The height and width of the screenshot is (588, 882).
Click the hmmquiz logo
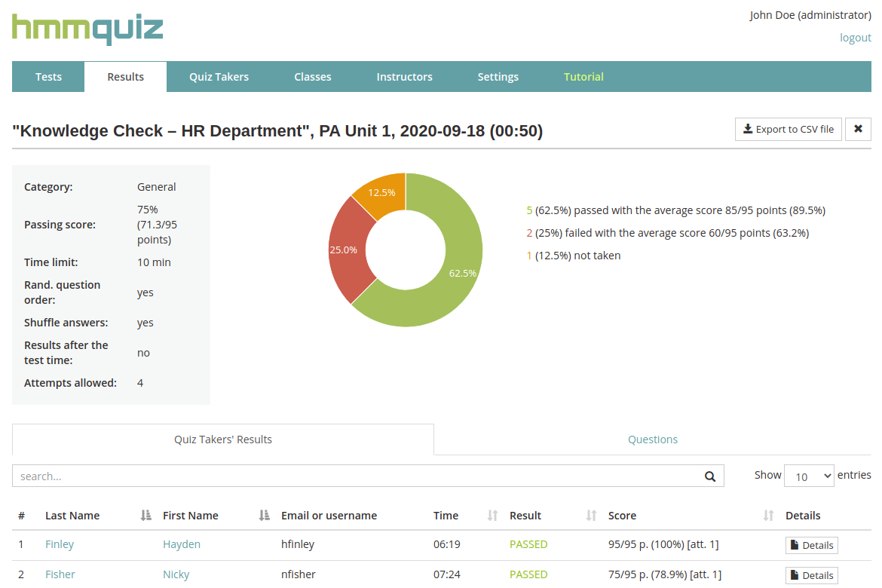[87, 29]
